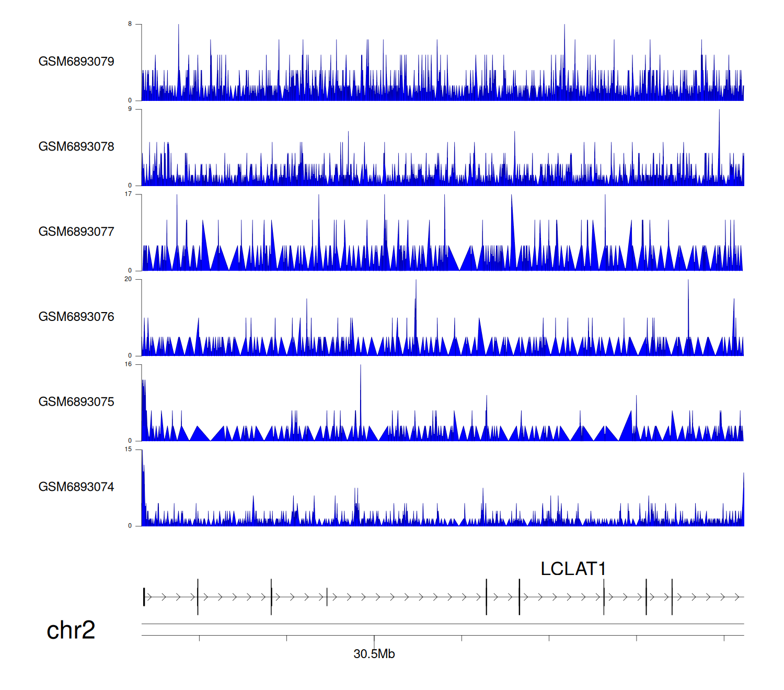Click y-axis maximum value 17 of GSM6893077
The width and height of the screenshot is (784, 690).
128,194
